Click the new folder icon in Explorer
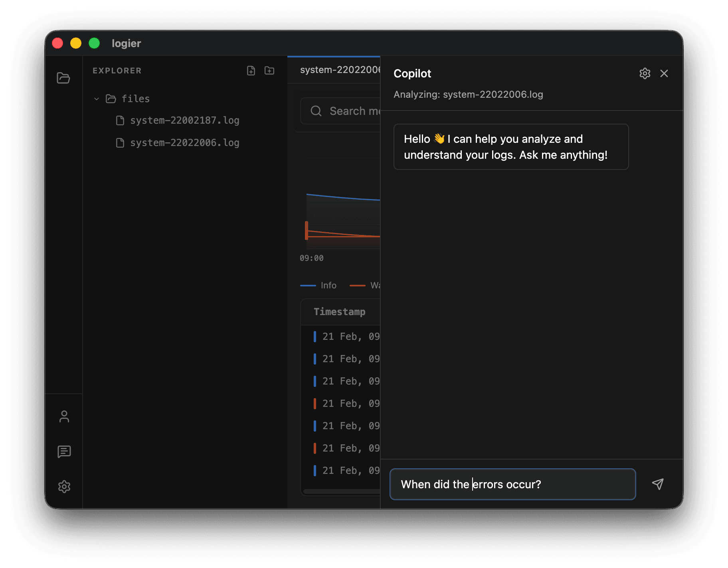Image resolution: width=728 pixels, height=568 pixels. [269, 71]
